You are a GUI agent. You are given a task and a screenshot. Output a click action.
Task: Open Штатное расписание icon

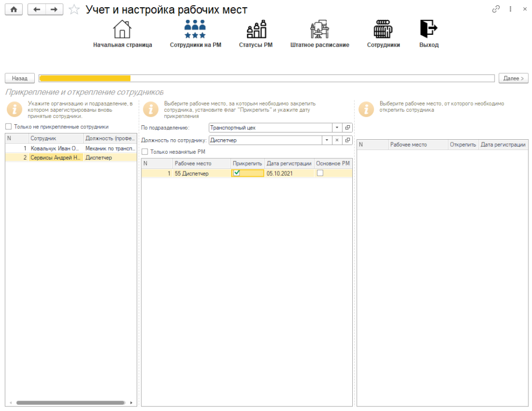319,30
